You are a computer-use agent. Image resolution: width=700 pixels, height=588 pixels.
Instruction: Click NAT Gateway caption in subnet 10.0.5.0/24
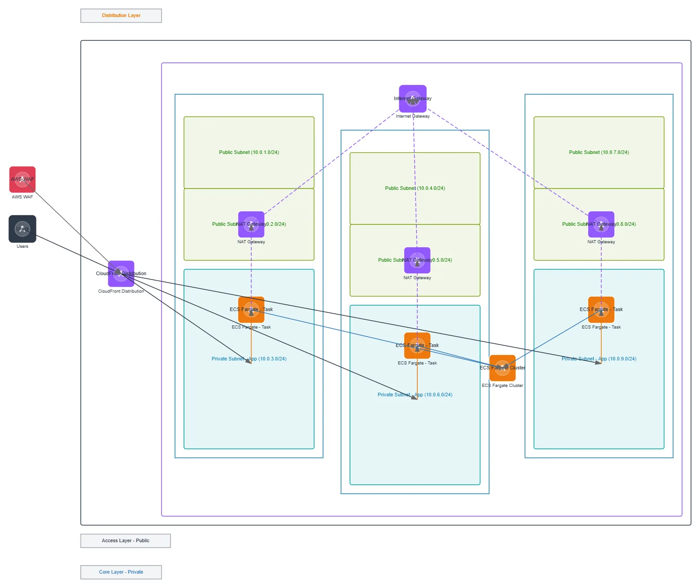pos(417,278)
